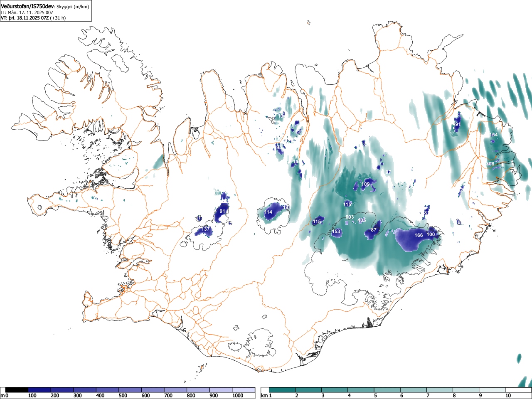Click the 87 value label on the map

tap(374, 230)
